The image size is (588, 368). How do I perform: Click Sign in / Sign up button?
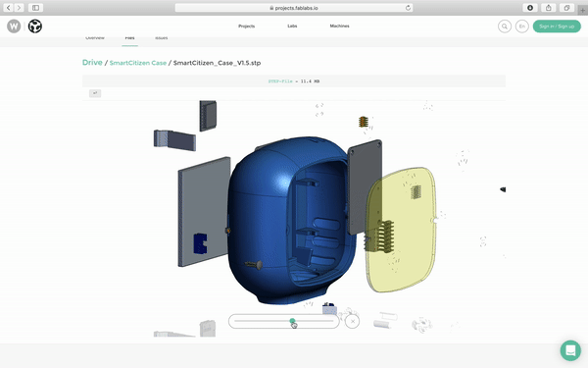pos(557,26)
